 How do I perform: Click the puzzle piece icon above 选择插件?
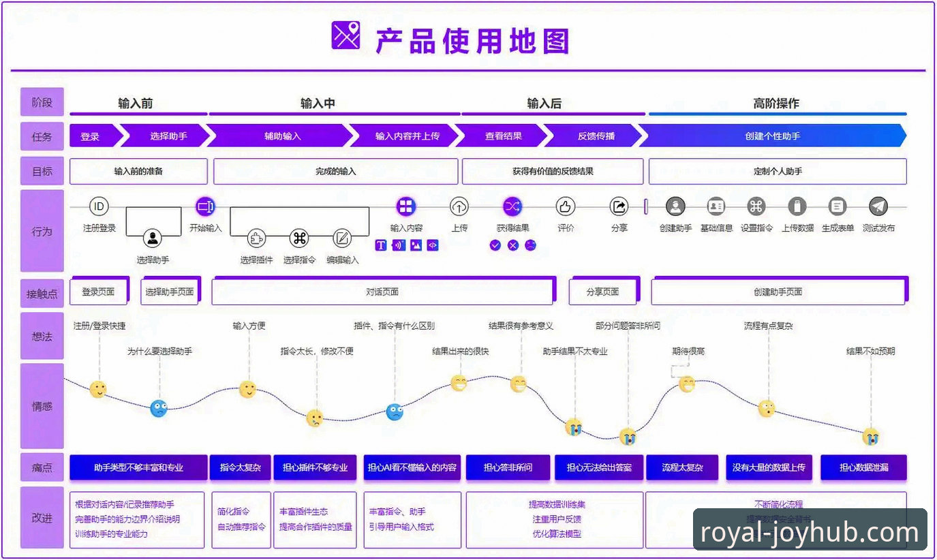[x=256, y=238]
